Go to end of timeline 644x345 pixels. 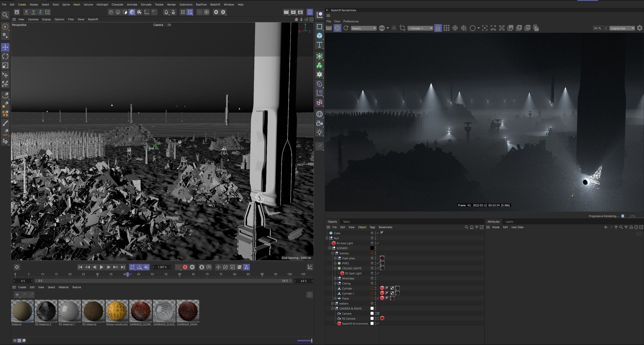(123, 267)
